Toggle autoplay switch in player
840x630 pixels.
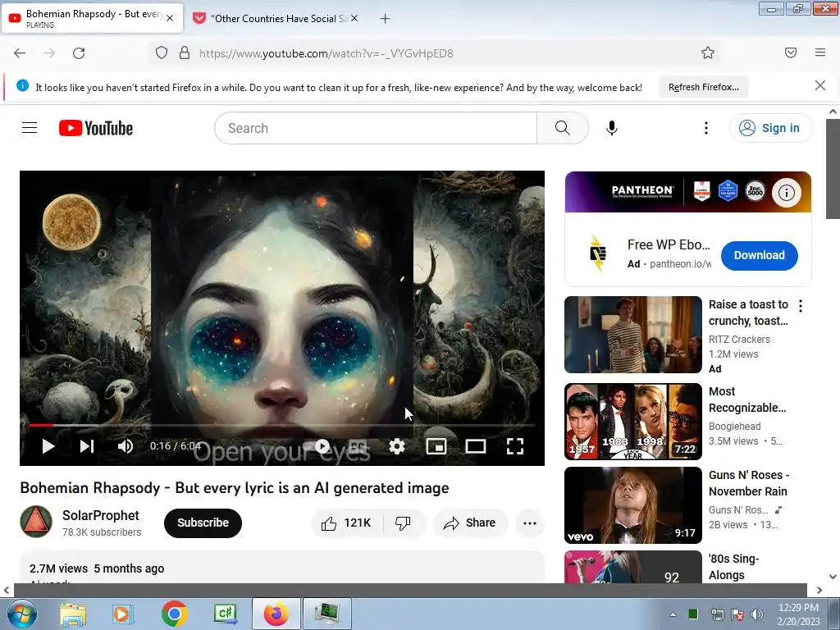318,445
